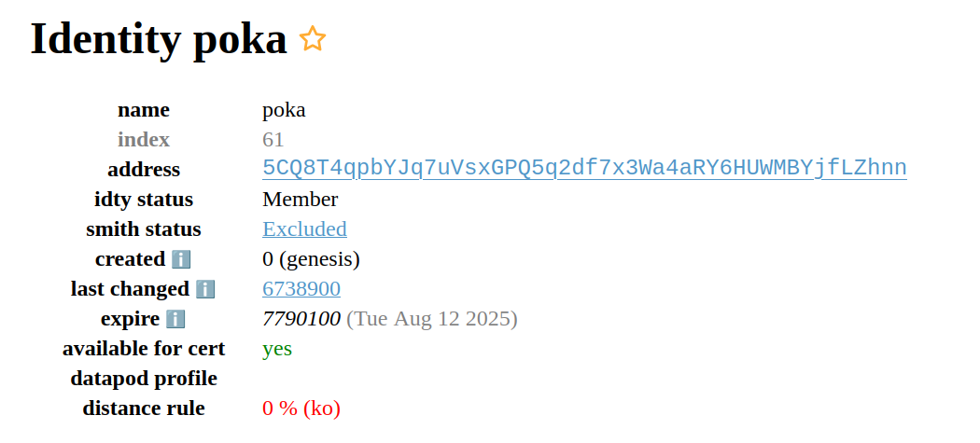Click the info icon next to created
The height and width of the screenshot is (443, 980).
(181, 259)
